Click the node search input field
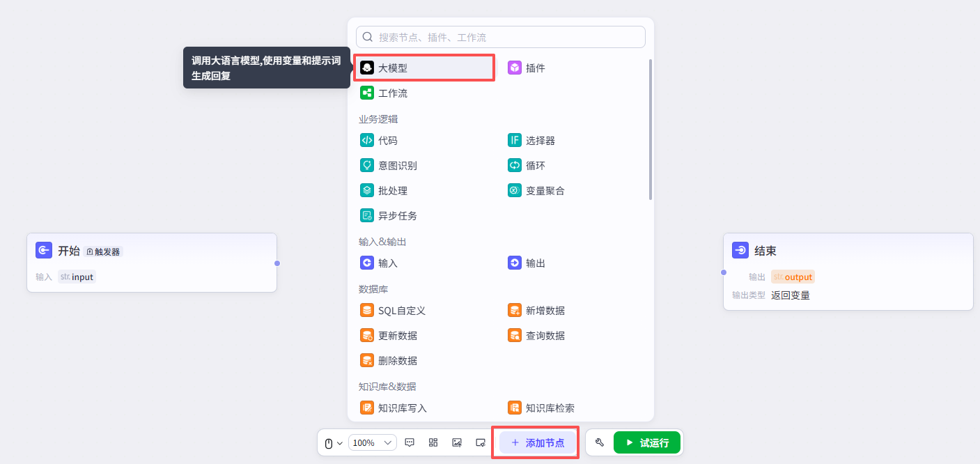Viewport: 980px width, 464px height. coord(500,36)
